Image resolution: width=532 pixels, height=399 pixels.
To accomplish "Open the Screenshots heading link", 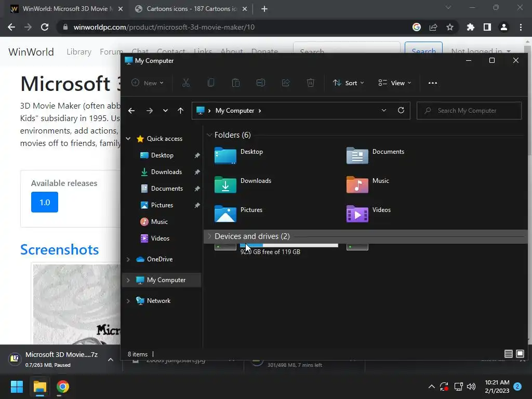I will [59, 250].
